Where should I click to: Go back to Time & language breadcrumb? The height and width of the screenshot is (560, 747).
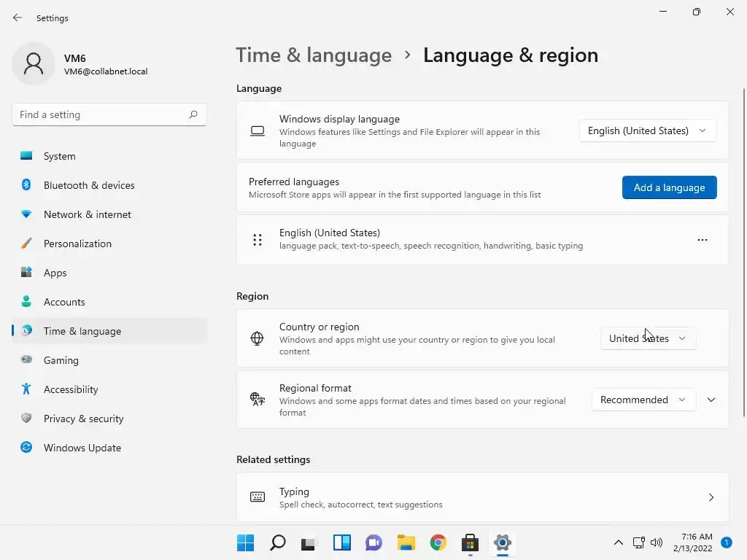pos(314,55)
